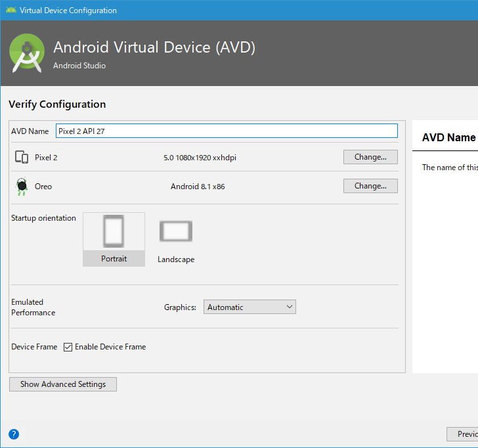The width and height of the screenshot is (478, 448).
Task: Click 'Virtual Device Configuration' window title
Action: [x=68, y=11]
